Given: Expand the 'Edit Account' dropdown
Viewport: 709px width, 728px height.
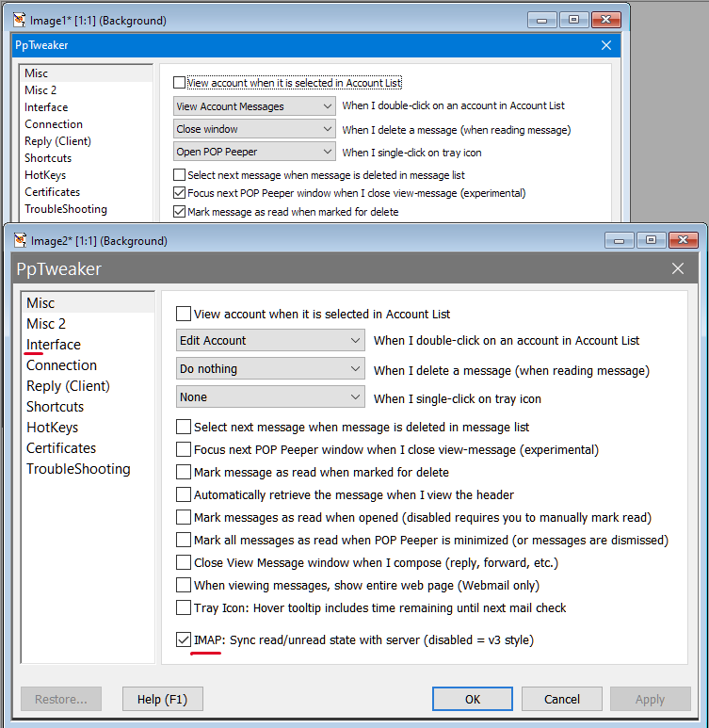Looking at the screenshot, I should click(x=270, y=340).
